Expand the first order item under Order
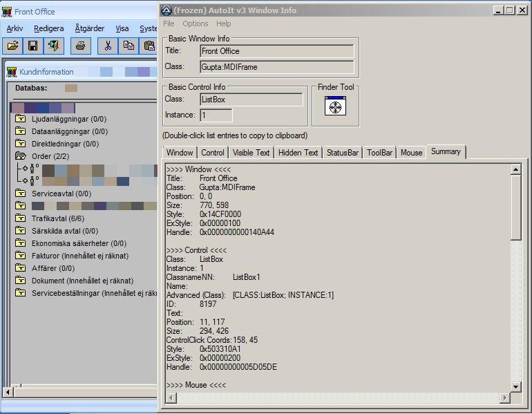532x414 pixels. (24, 169)
